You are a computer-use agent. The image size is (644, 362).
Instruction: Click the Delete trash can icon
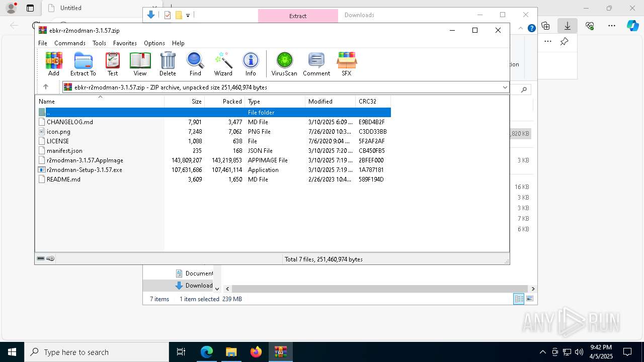(168, 64)
